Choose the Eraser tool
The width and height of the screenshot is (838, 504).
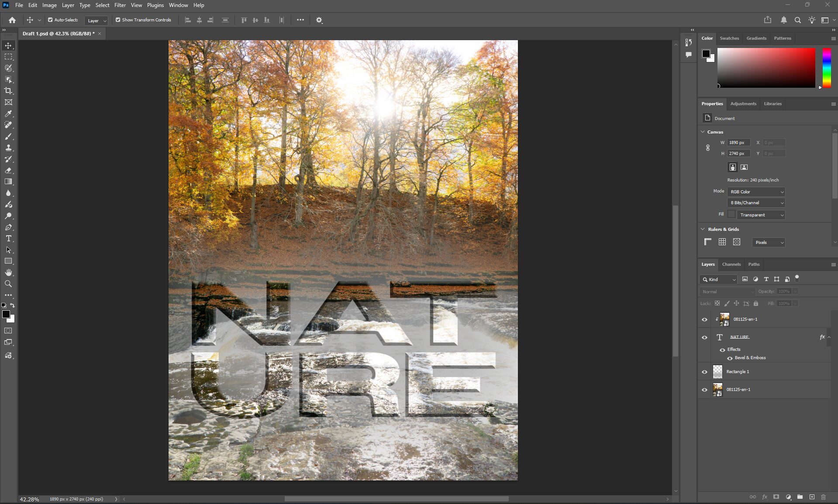[8, 171]
